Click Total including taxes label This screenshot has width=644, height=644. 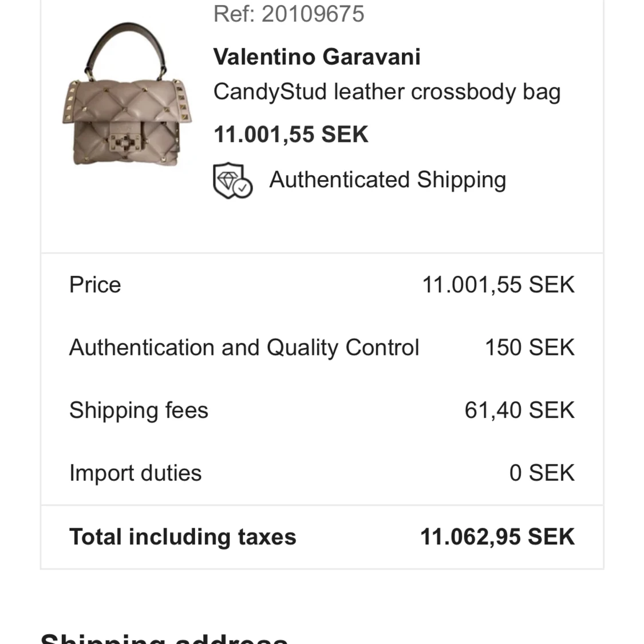pyautogui.click(x=183, y=537)
